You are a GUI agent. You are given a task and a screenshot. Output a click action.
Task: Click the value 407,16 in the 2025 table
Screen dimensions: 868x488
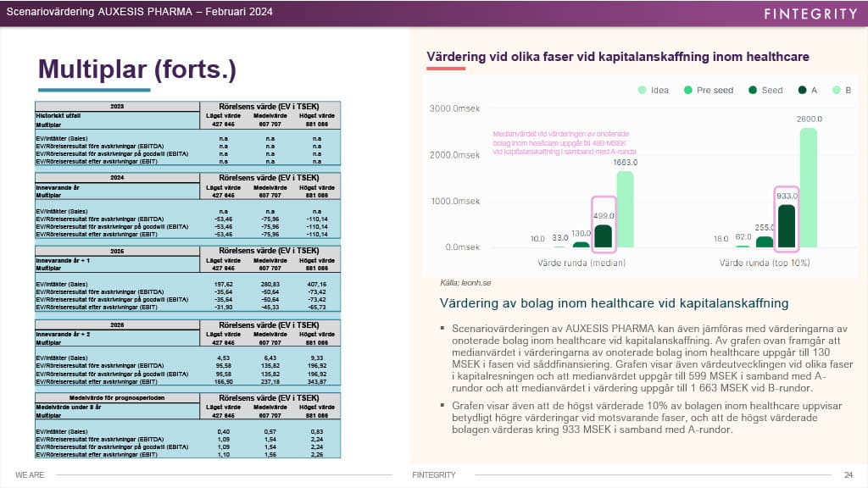(317, 285)
